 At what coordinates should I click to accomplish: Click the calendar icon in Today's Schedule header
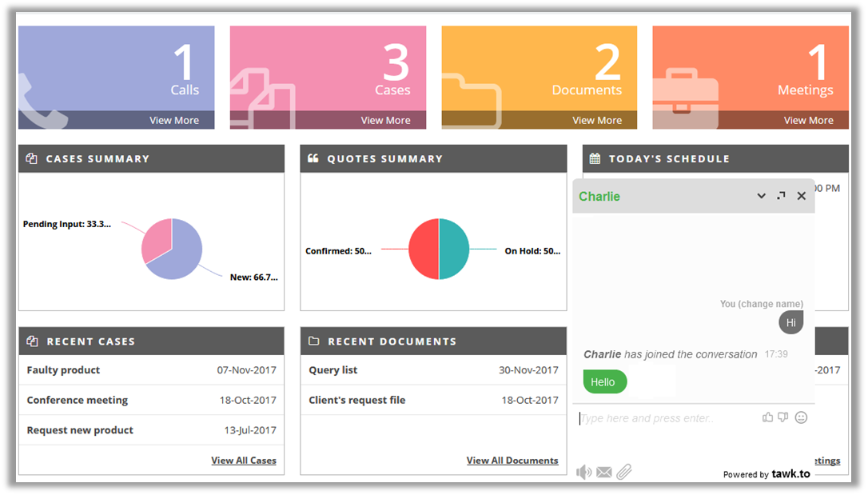point(595,158)
